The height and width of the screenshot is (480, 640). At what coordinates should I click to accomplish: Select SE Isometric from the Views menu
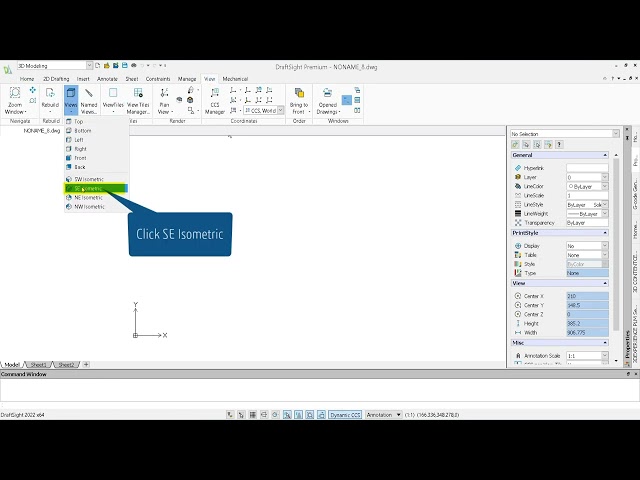pos(96,188)
